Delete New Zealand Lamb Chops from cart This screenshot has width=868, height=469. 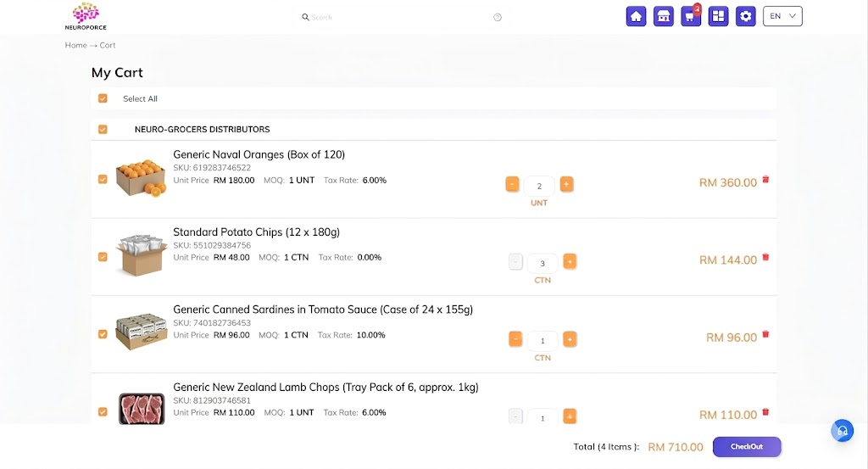[765, 411]
